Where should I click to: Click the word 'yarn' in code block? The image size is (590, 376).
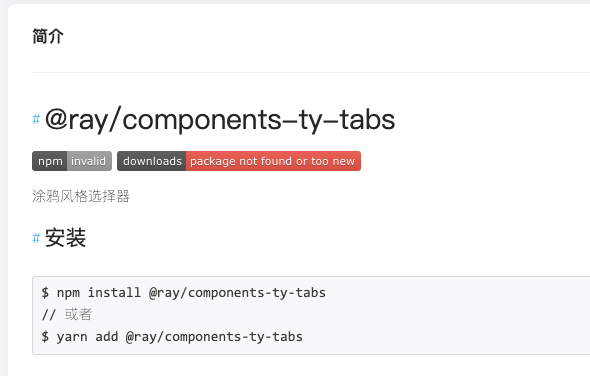[x=72, y=337]
